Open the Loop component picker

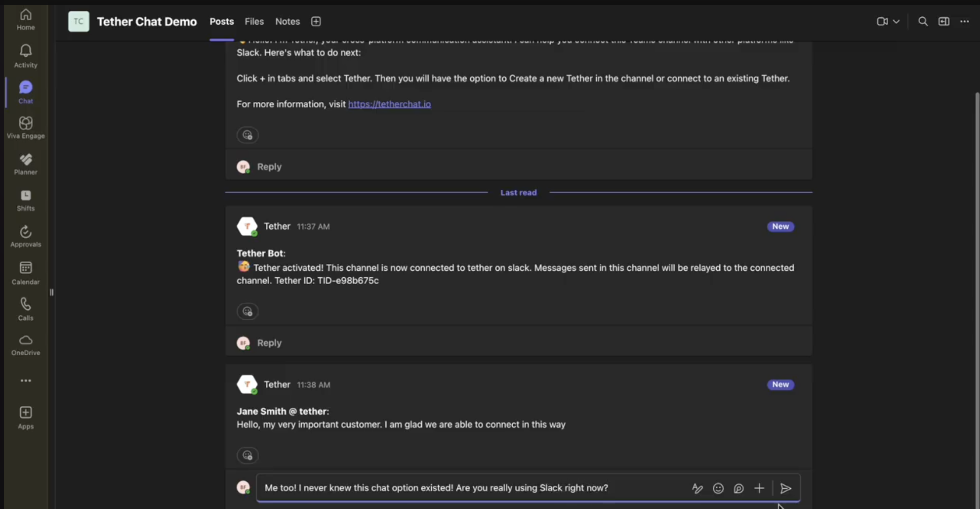click(x=738, y=488)
